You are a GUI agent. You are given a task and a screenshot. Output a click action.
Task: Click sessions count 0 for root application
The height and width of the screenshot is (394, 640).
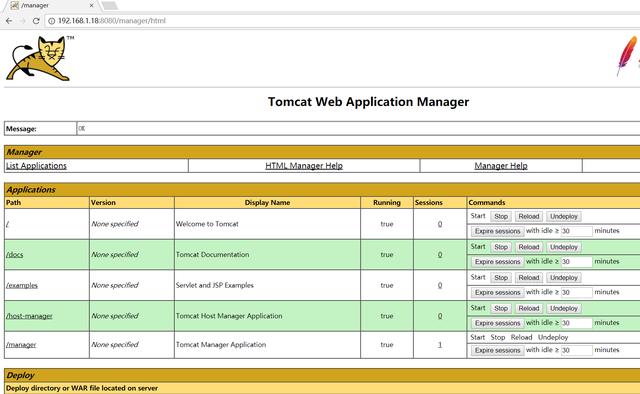point(440,224)
